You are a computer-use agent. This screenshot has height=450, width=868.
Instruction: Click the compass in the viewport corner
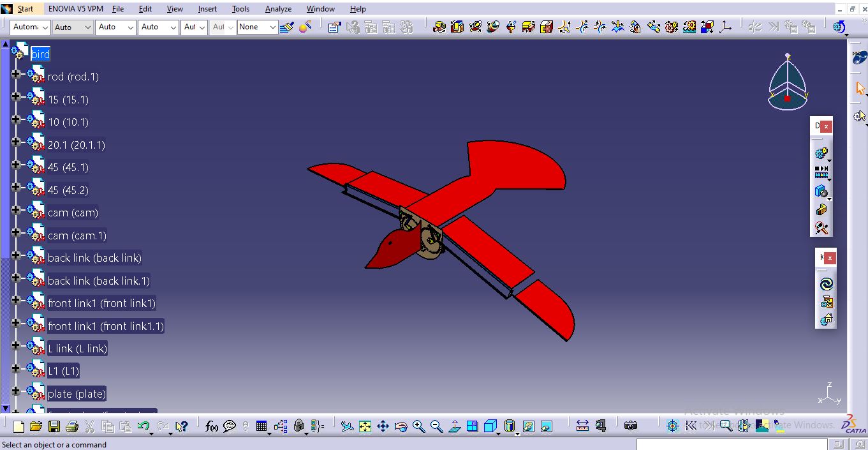[788, 82]
